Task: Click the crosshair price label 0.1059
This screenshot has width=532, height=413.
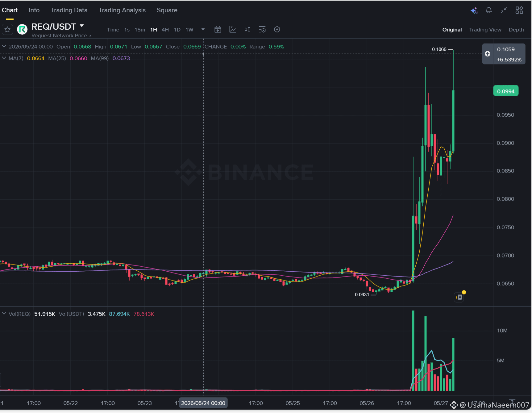Action: coord(506,49)
